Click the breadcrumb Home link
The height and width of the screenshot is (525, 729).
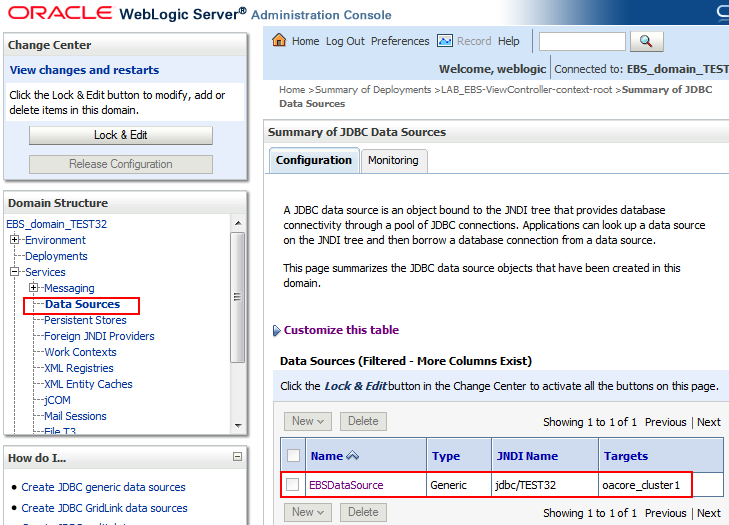point(292,90)
